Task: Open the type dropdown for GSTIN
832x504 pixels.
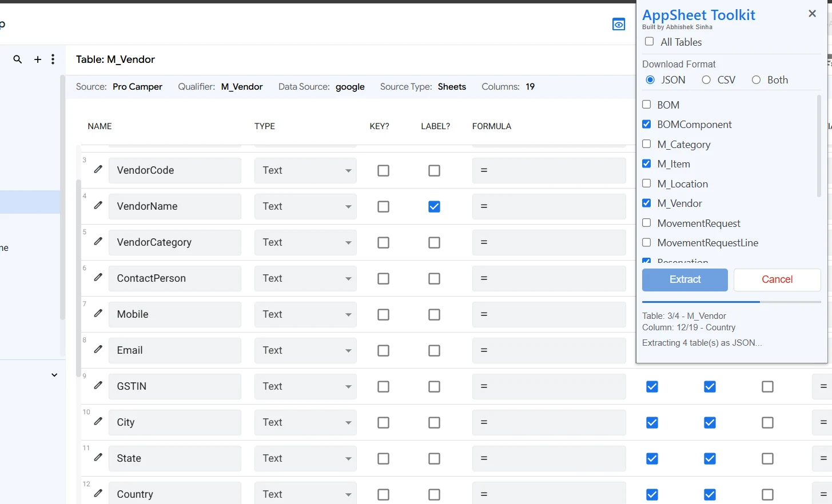Action: 305,386
